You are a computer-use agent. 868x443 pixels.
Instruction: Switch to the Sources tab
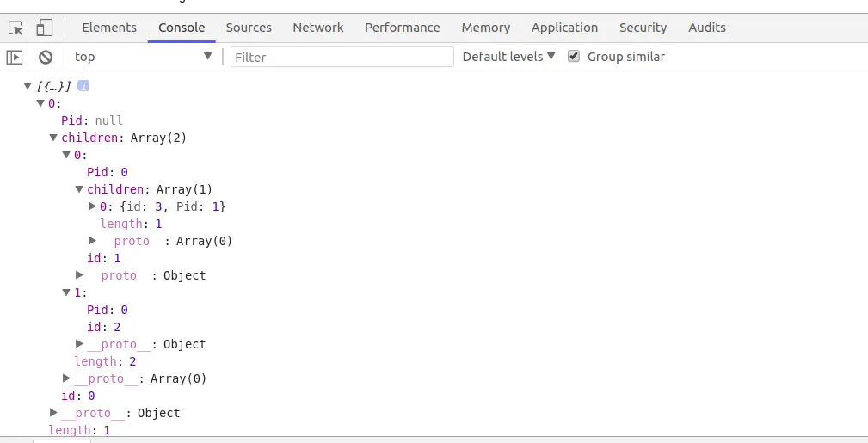click(249, 28)
